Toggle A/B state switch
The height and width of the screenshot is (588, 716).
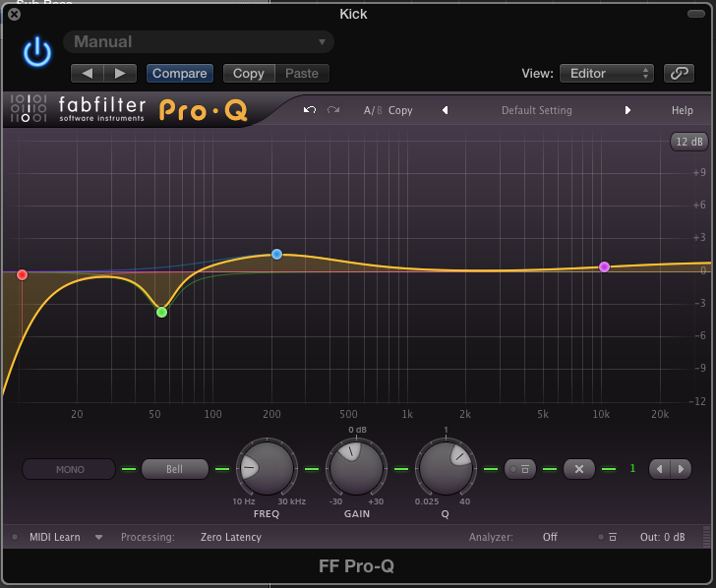372,110
